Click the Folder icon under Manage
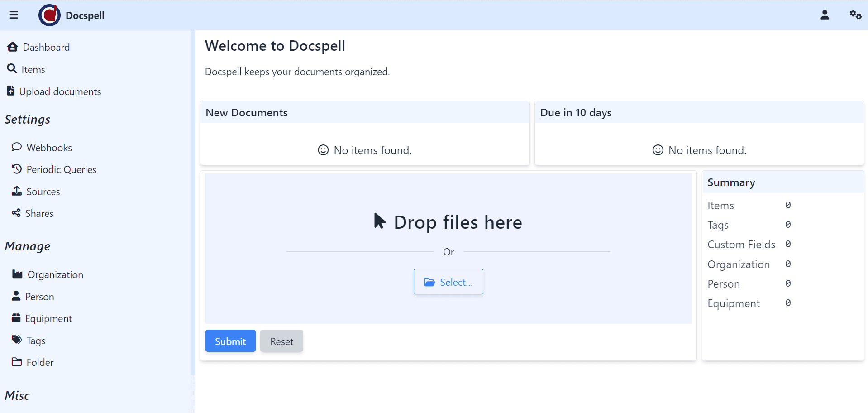 (16, 361)
